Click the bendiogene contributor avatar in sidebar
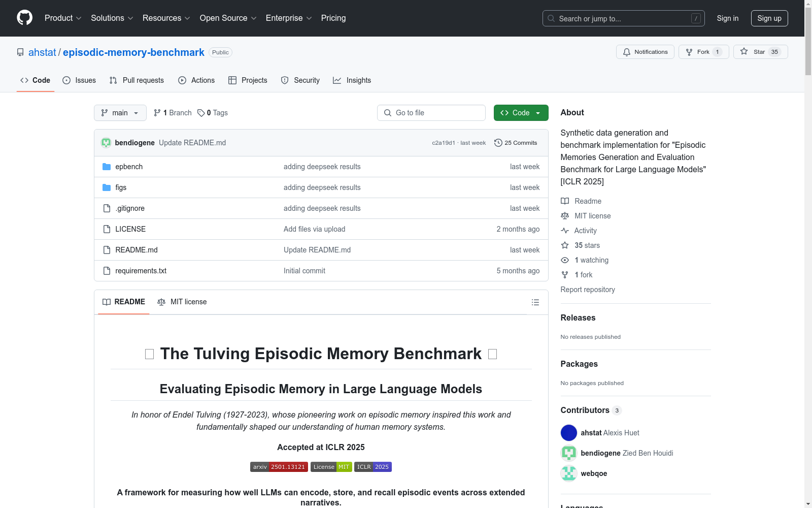812x508 pixels. click(x=569, y=453)
